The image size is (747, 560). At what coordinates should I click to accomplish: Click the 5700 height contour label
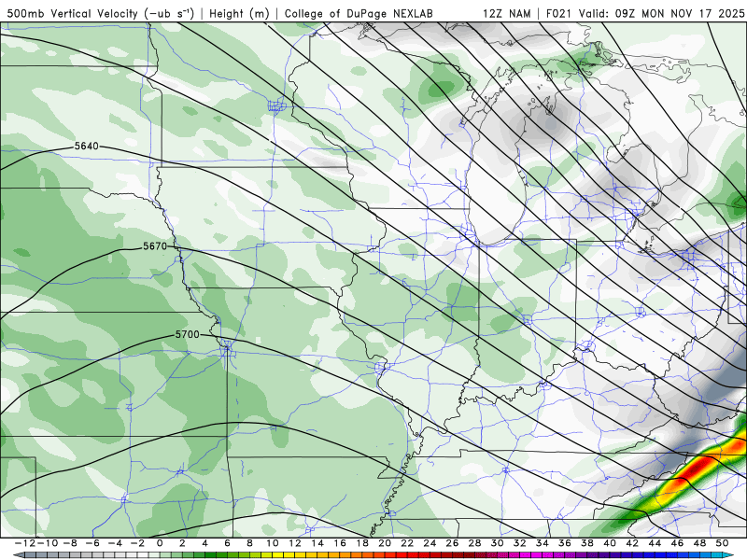click(188, 334)
